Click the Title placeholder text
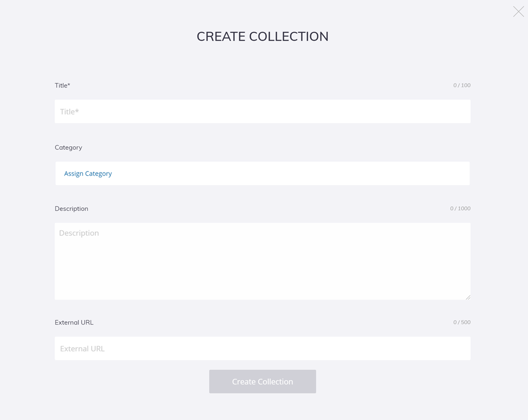The image size is (528, 420). point(70,111)
